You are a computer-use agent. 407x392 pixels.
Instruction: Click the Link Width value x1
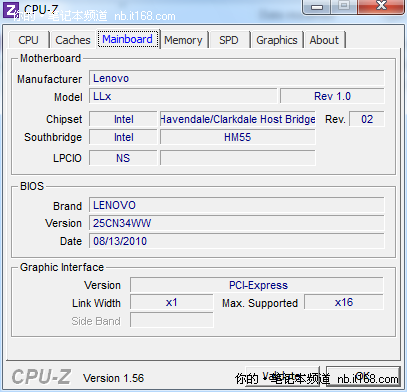pos(172,302)
